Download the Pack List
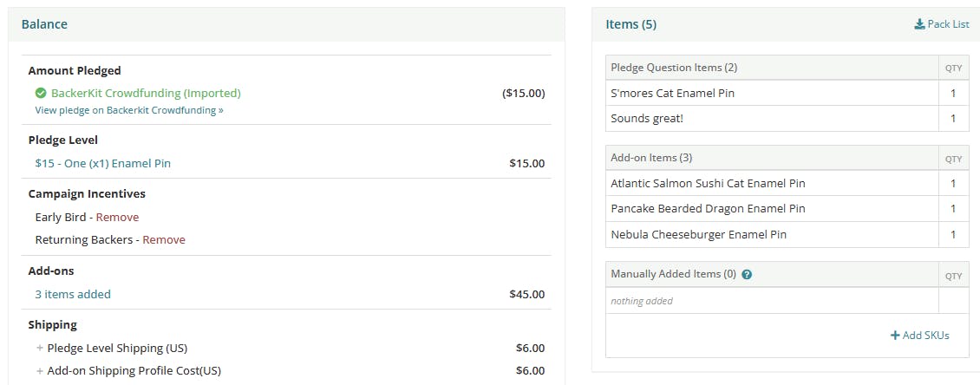The image size is (980, 385). [x=948, y=24]
